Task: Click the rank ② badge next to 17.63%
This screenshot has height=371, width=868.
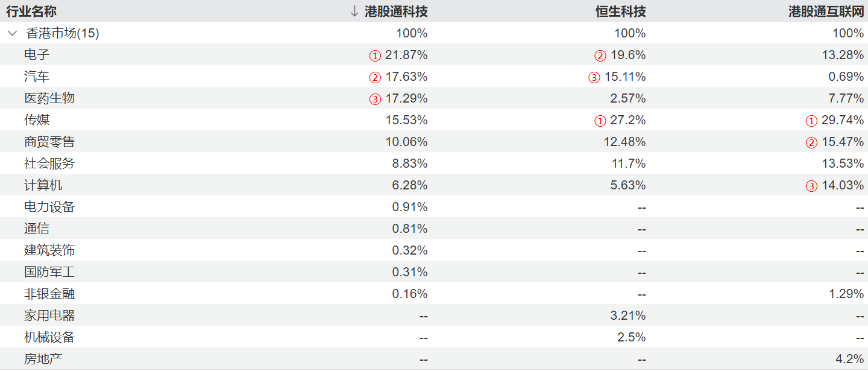Action: (375, 77)
